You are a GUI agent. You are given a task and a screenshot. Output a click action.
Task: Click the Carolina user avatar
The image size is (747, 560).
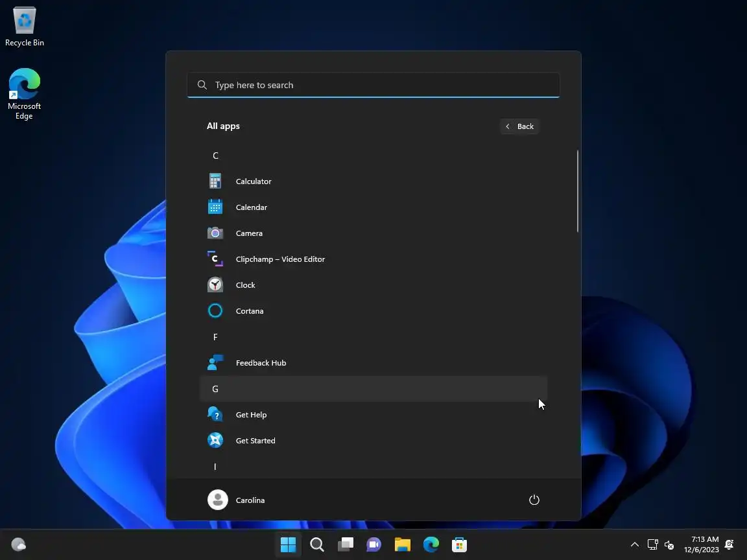pos(218,500)
